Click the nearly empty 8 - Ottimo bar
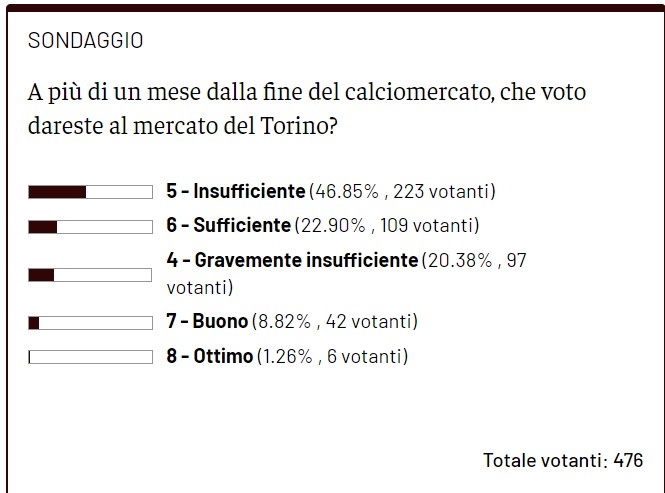This screenshot has height=493, width=665. click(90, 356)
